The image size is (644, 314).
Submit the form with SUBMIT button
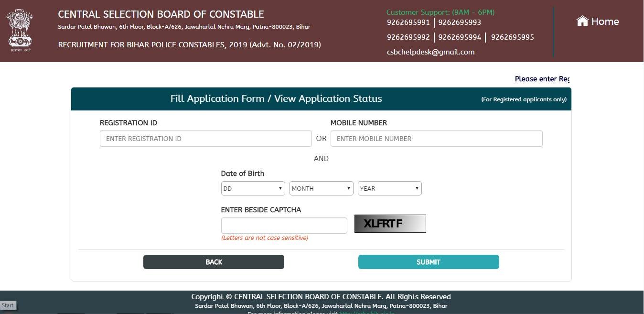pos(429,262)
